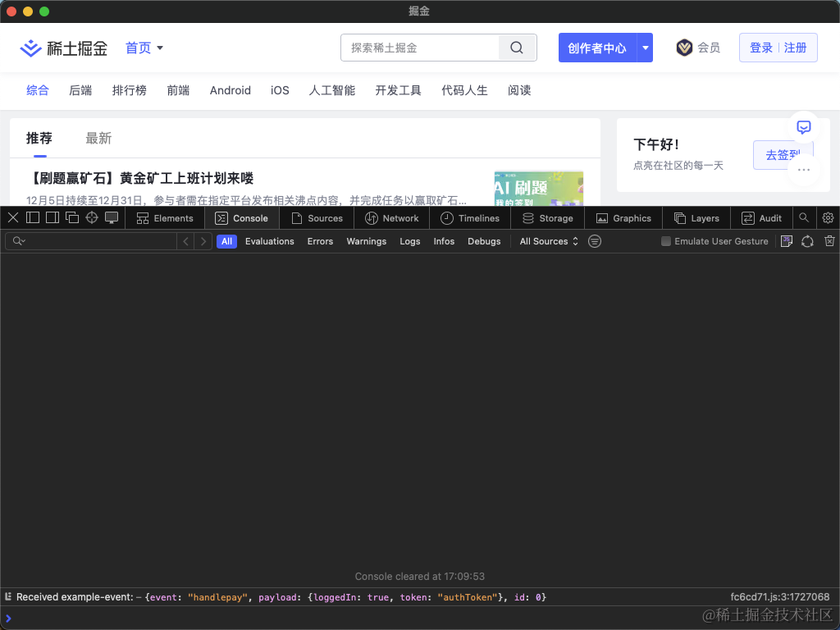Select the 阅读 category
Viewport: 840px width, 630px height.
[x=519, y=90]
